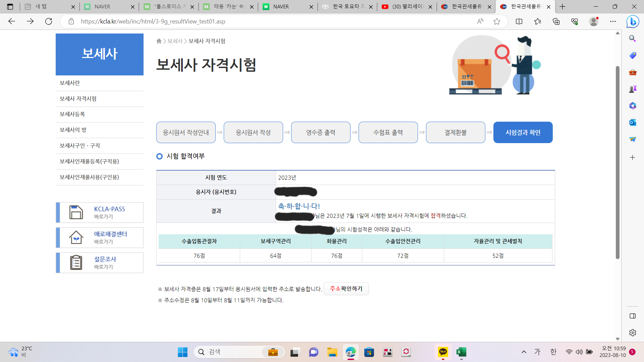The image size is (644, 362).
Task: Click the 응시원서 작성안내 step button
Action: tap(186, 132)
